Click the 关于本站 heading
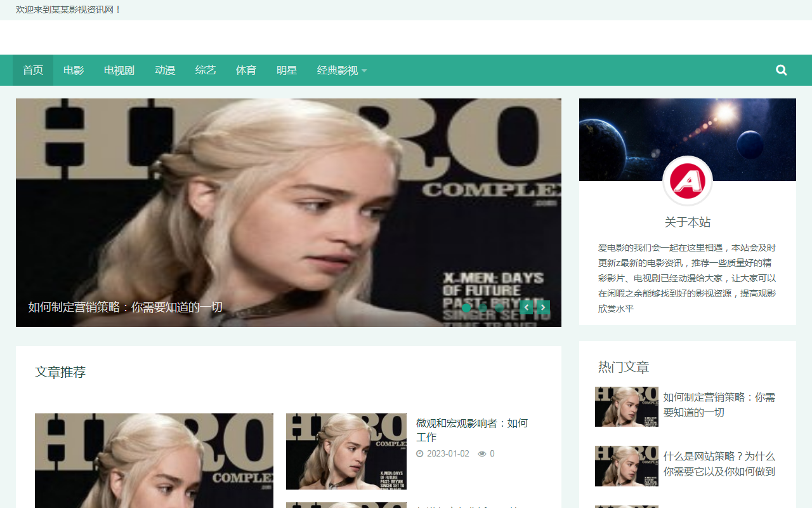Image resolution: width=812 pixels, height=508 pixels. click(x=688, y=222)
